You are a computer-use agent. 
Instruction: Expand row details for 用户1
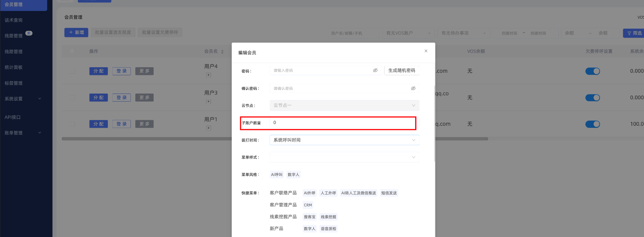pos(209,128)
